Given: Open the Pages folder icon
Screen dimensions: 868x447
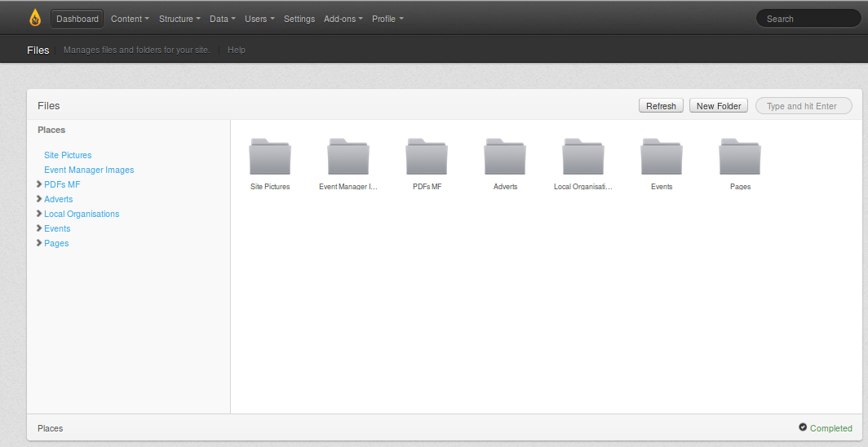Looking at the screenshot, I should click(740, 157).
